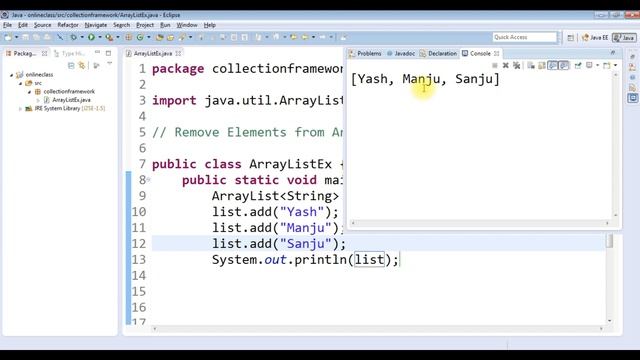Collapse the src folder node
Screen dimensions: 640x360
tap(20, 83)
